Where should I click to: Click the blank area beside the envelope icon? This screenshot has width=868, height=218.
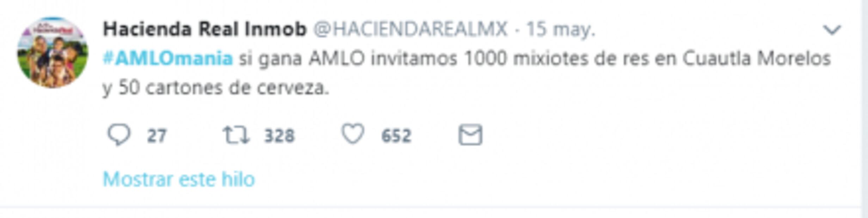tap(634, 135)
